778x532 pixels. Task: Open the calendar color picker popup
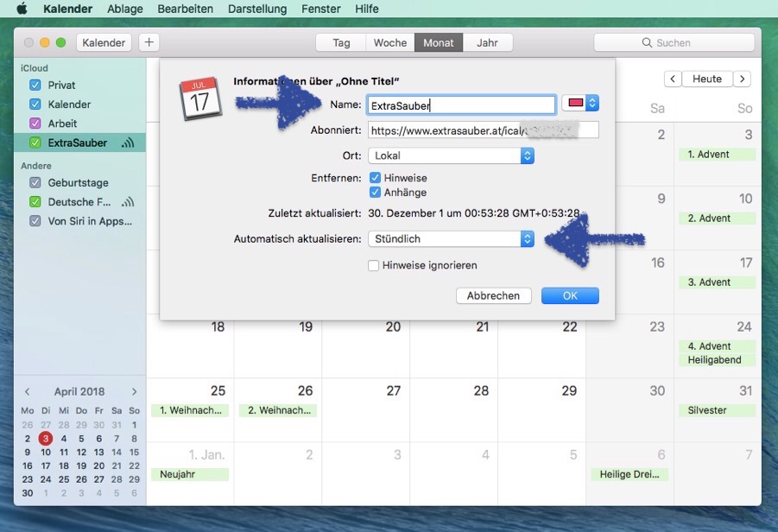(x=580, y=104)
